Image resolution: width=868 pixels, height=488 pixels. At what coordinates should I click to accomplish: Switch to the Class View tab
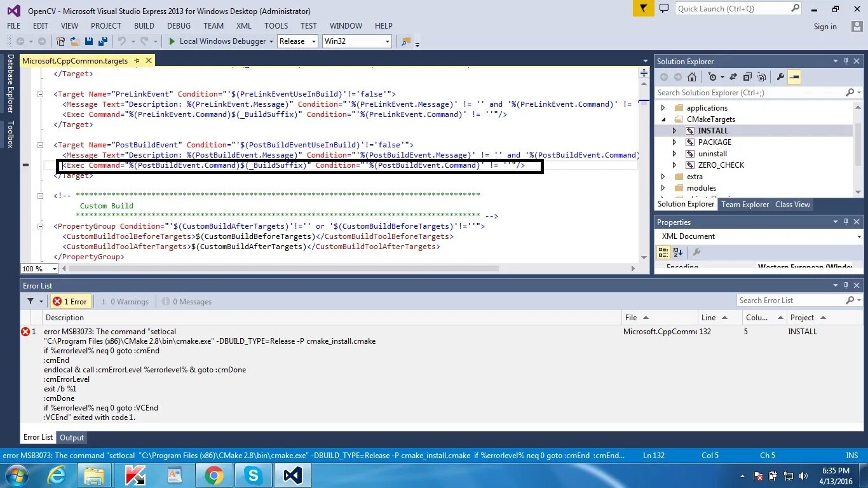792,205
